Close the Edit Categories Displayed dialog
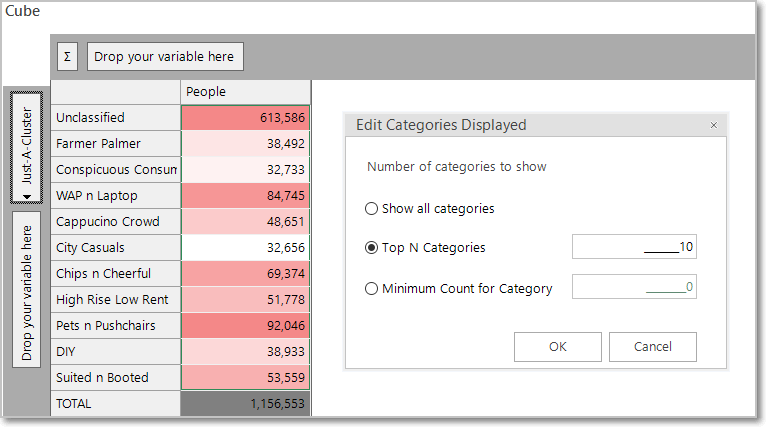The height and width of the screenshot is (427, 766). 714,125
